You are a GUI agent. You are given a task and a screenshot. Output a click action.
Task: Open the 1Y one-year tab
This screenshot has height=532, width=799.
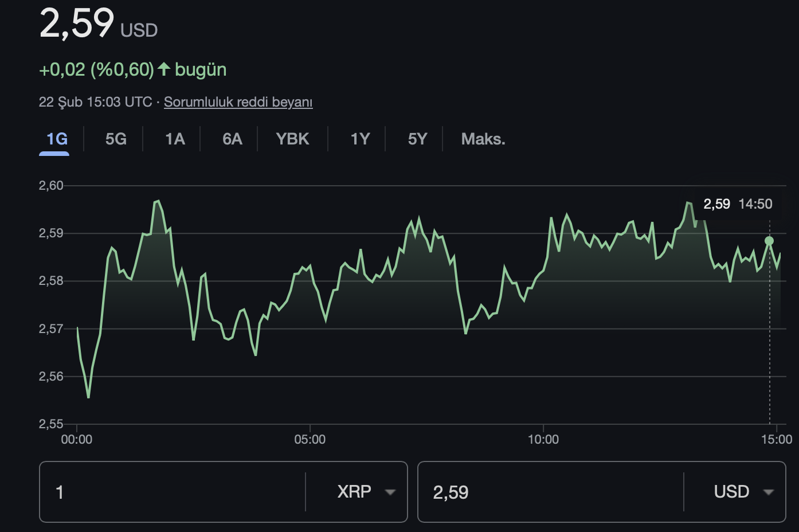tap(360, 139)
